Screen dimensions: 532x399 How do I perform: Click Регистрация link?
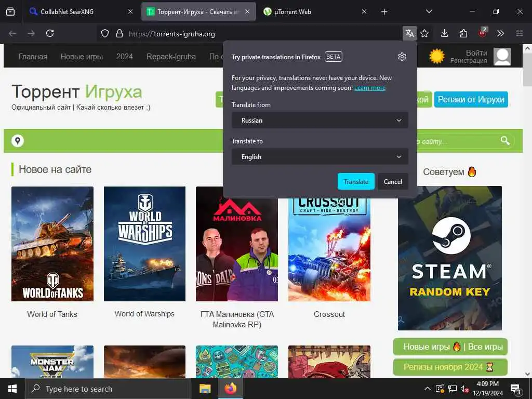click(x=469, y=61)
